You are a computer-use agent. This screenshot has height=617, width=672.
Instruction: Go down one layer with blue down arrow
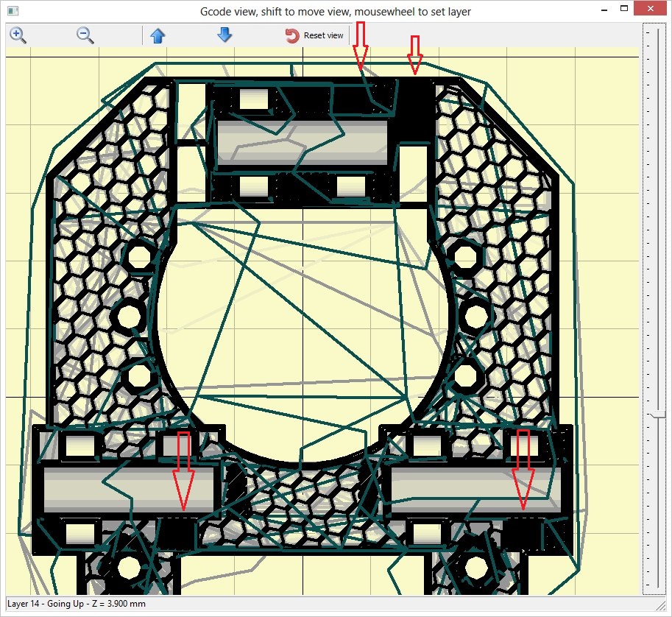tap(224, 35)
